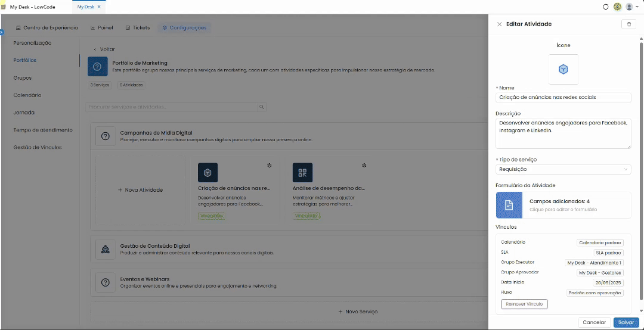
Task: Click the refresh icon in top bar
Action: tap(605, 7)
